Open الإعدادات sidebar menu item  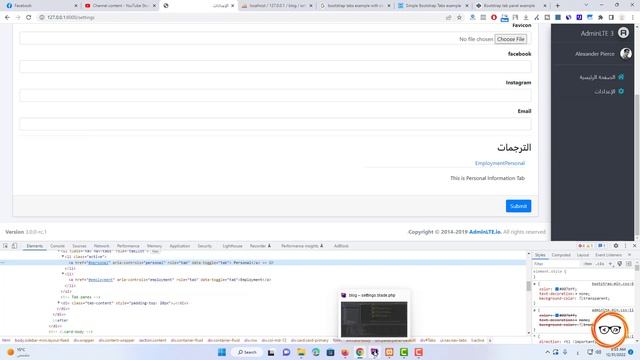point(608,91)
